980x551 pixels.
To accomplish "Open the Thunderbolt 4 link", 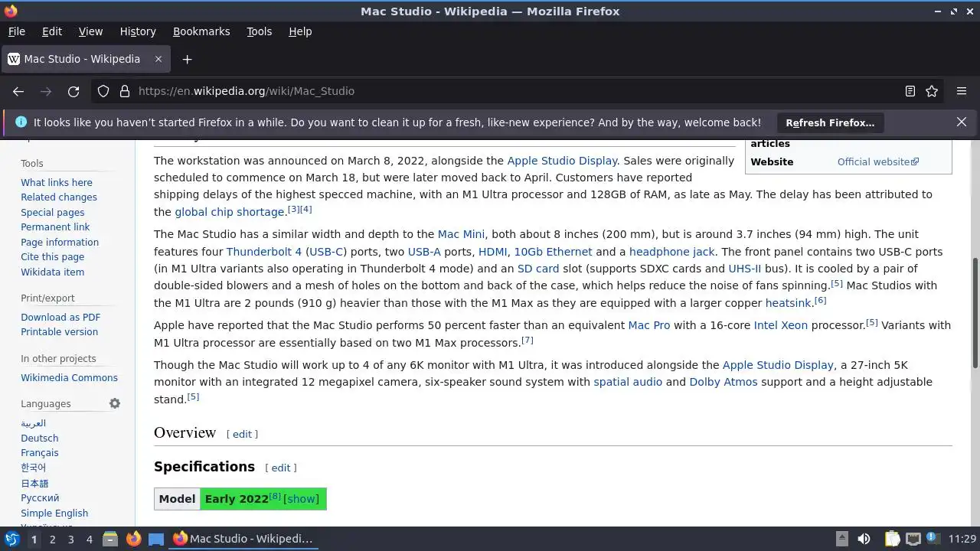I will point(264,252).
